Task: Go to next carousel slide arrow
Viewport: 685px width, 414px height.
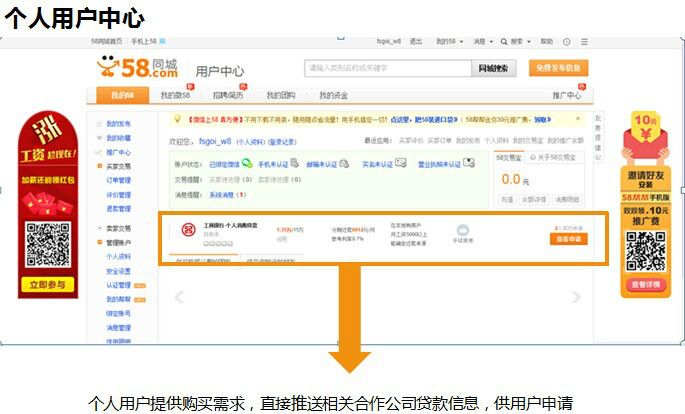Action: coord(576,297)
